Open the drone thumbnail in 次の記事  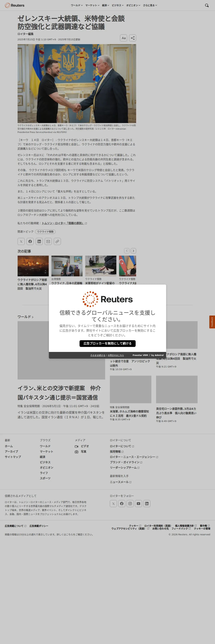[x=101, y=266]
